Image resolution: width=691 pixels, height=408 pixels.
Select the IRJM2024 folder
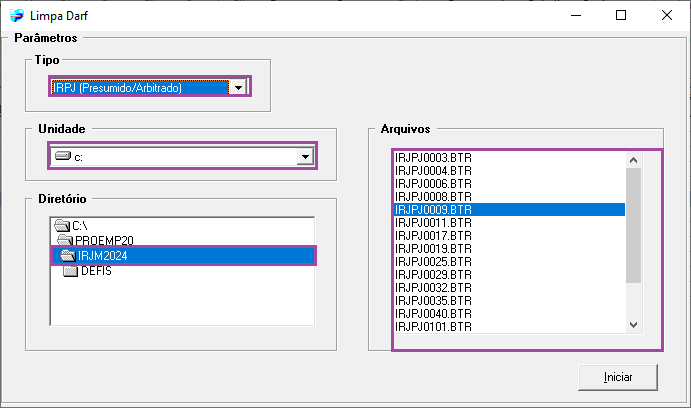[x=184, y=256]
